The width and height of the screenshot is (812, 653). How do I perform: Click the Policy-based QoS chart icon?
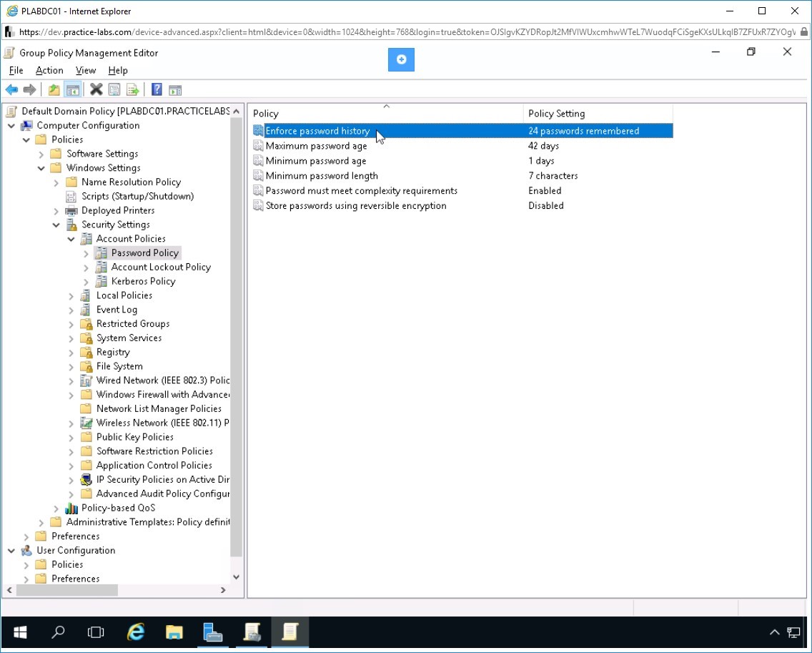click(x=71, y=509)
